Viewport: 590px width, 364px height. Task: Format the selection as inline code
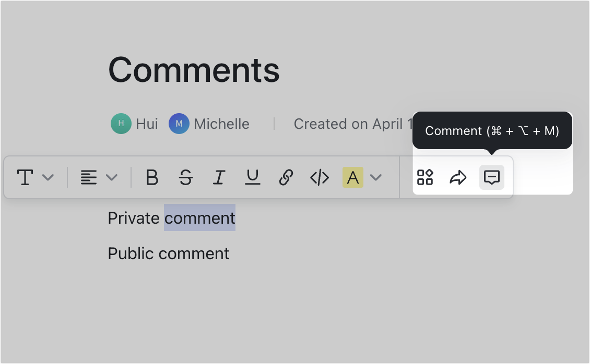pos(319,177)
